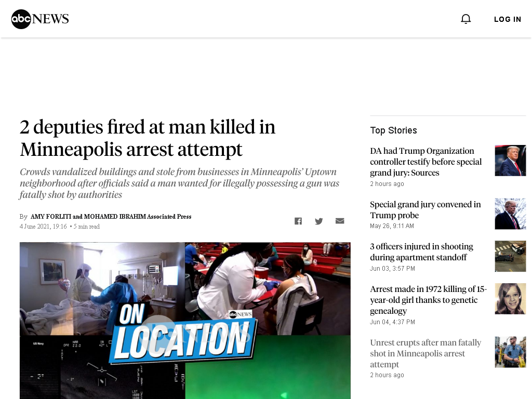Viewport: 532px width, 399px height.
Task: Click the article headline about 2 deputies
Action: pyautogui.click(x=148, y=138)
